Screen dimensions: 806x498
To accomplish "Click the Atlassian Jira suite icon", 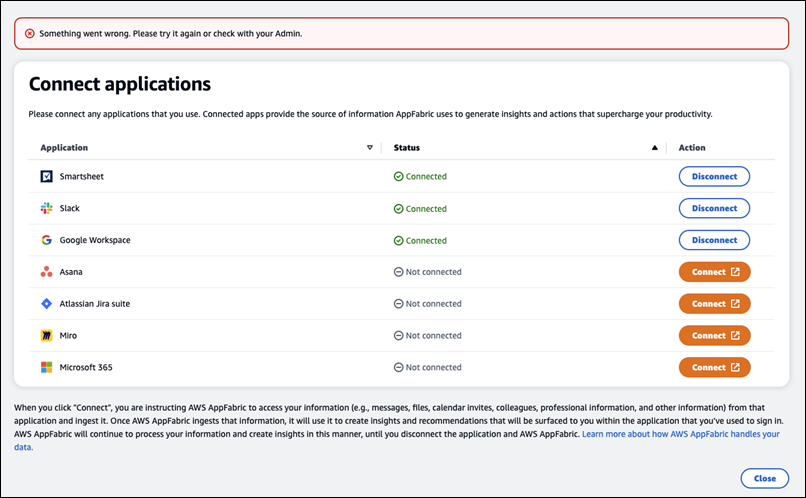I will [46, 304].
